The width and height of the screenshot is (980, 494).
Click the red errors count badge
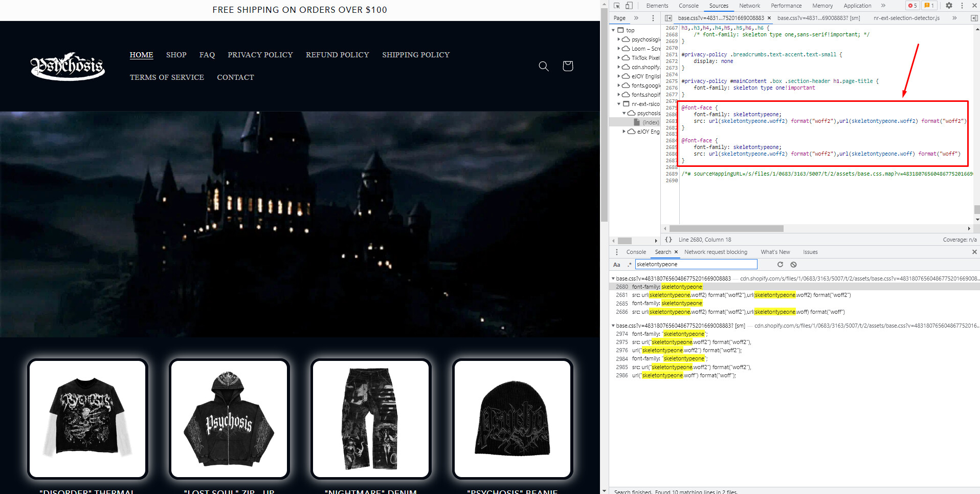pos(912,6)
